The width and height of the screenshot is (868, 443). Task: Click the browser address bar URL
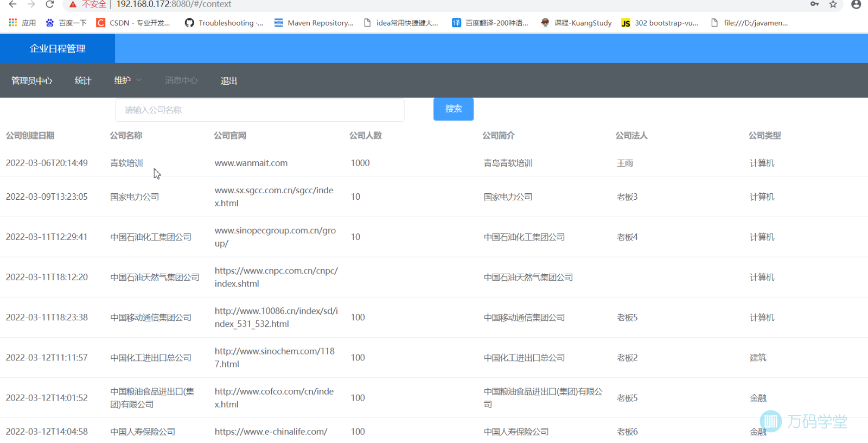pyautogui.click(x=174, y=4)
